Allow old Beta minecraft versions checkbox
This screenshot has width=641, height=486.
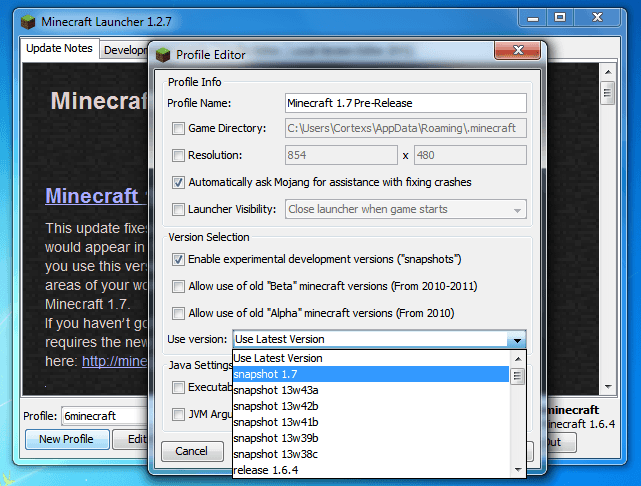178,287
